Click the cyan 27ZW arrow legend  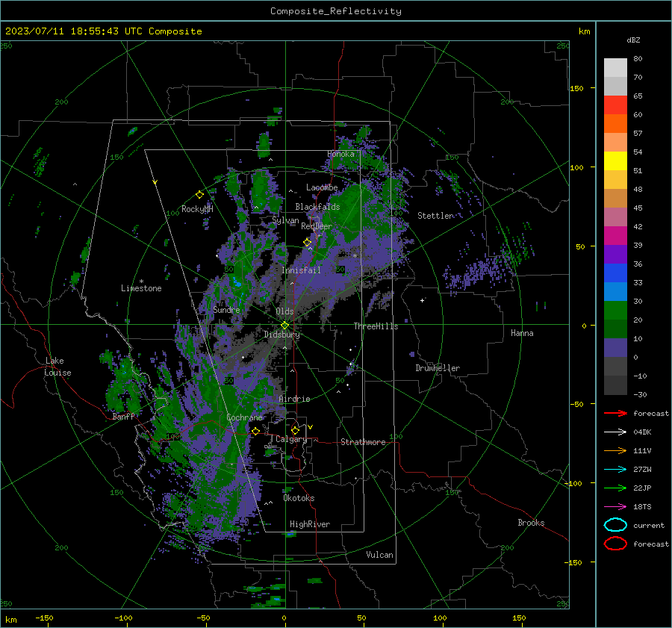615,470
